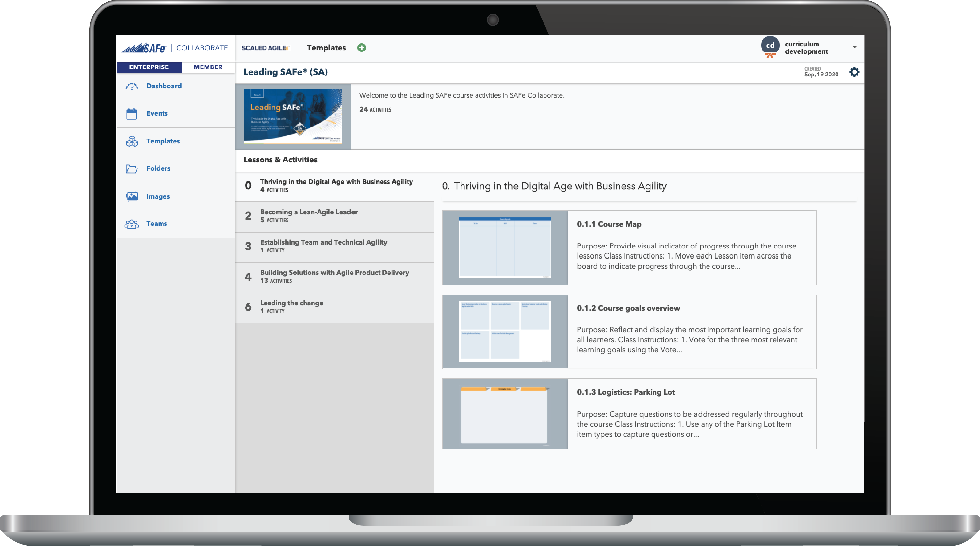Click the SAFe Collaborate logo
Image resolution: width=980 pixels, height=546 pixels.
click(x=175, y=48)
